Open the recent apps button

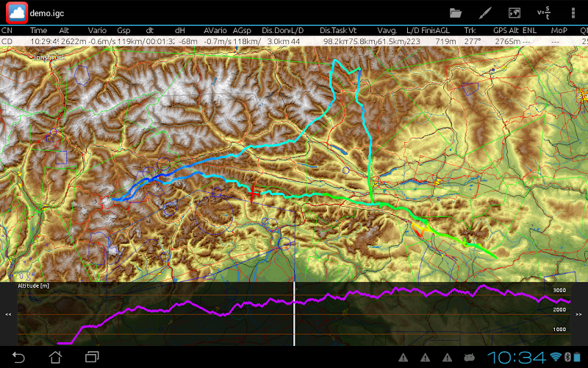coord(92,357)
